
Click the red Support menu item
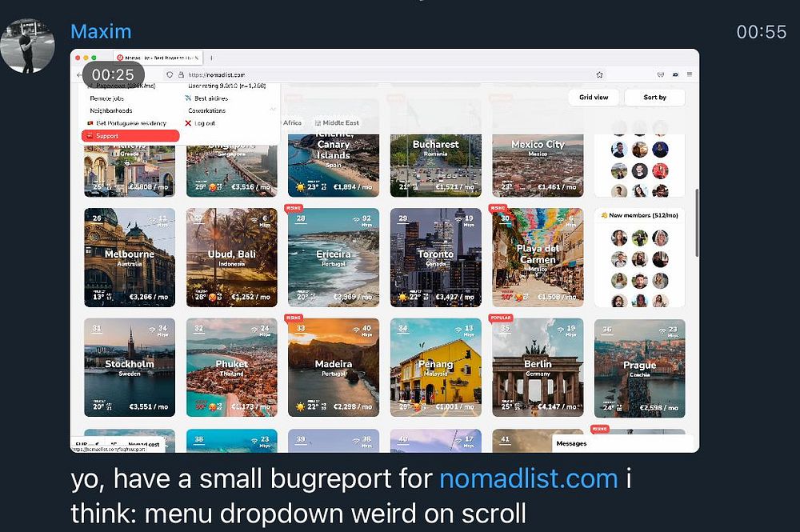click(130, 136)
